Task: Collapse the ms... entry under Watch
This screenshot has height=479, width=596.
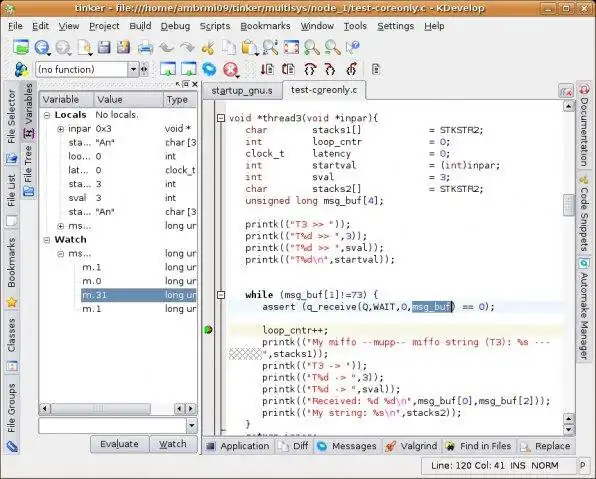Action: click(x=60, y=254)
